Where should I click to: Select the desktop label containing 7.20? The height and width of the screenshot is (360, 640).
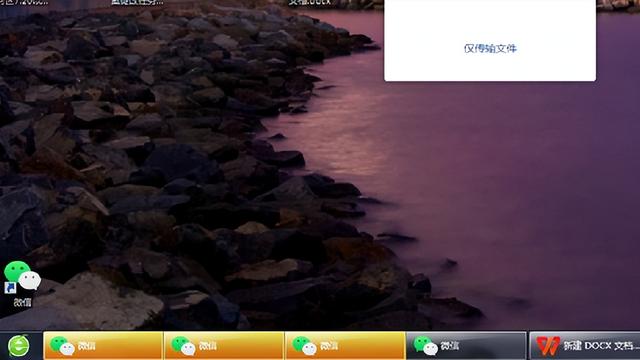coord(24,2)
